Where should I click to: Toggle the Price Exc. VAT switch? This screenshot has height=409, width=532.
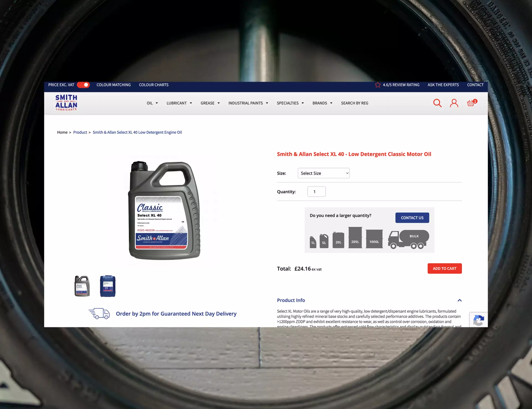(83, 85)
